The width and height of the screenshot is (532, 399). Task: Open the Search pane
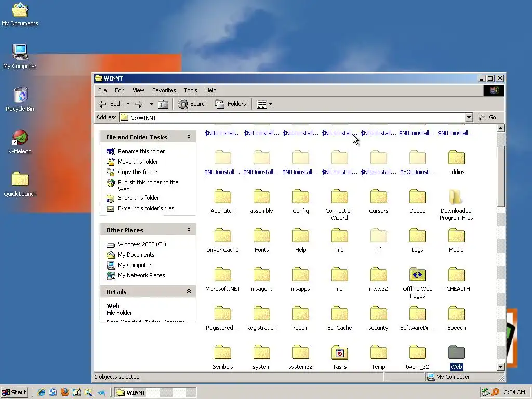click(193, 104)
